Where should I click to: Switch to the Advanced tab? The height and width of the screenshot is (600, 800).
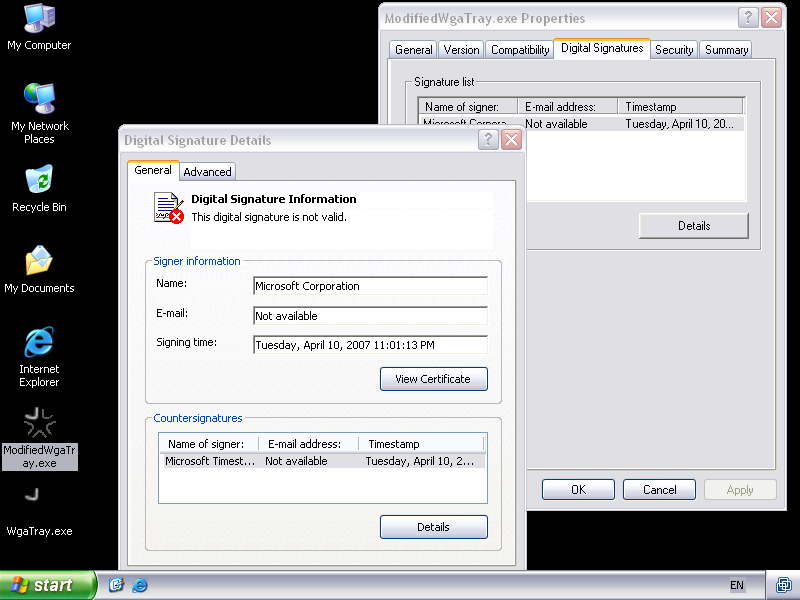[207, 172]
